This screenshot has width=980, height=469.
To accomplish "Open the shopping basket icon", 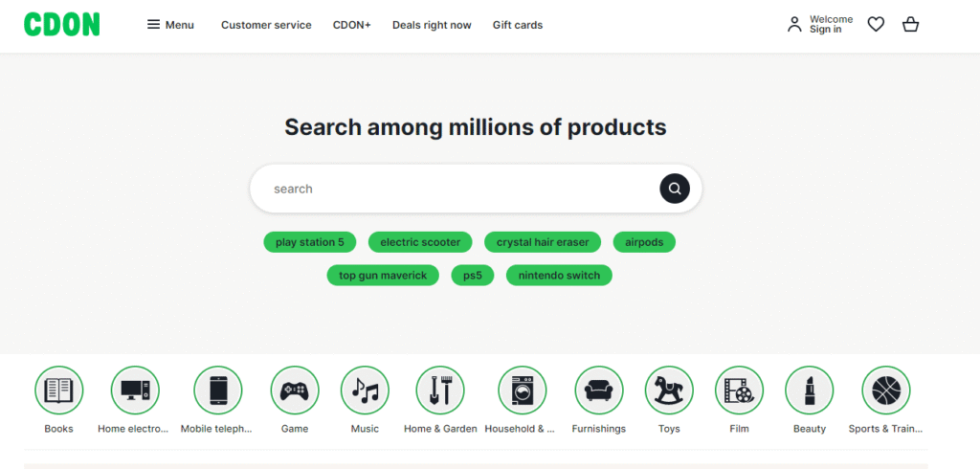I will click(911, 24).
